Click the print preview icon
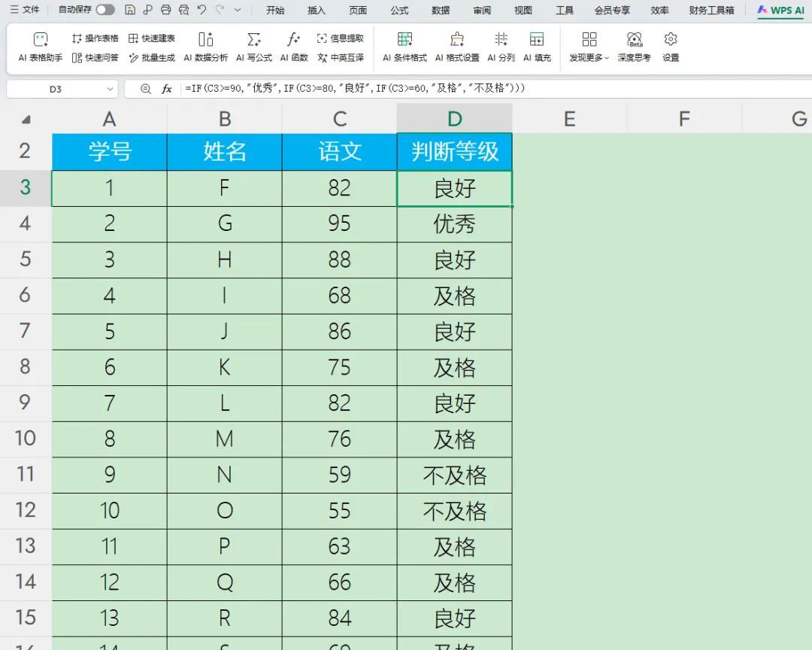Viewport: 812px width, 650px height. point(184,10)
